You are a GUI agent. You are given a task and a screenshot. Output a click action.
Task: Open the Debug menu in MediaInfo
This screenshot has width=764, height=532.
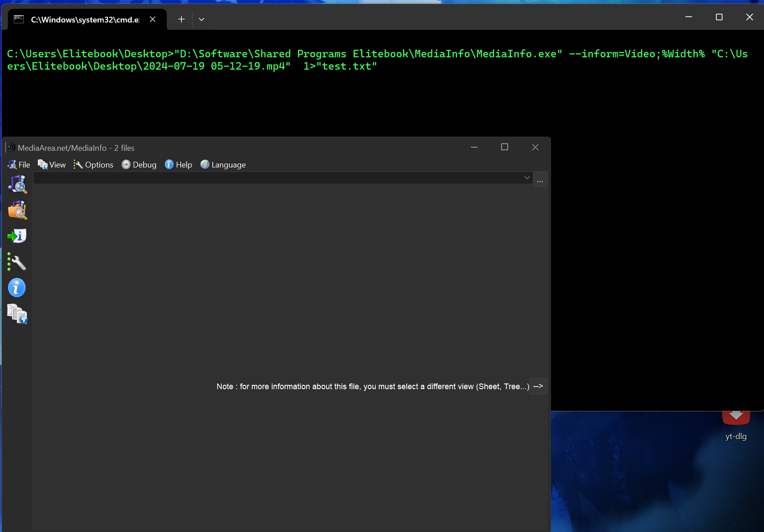click(139, 165)
